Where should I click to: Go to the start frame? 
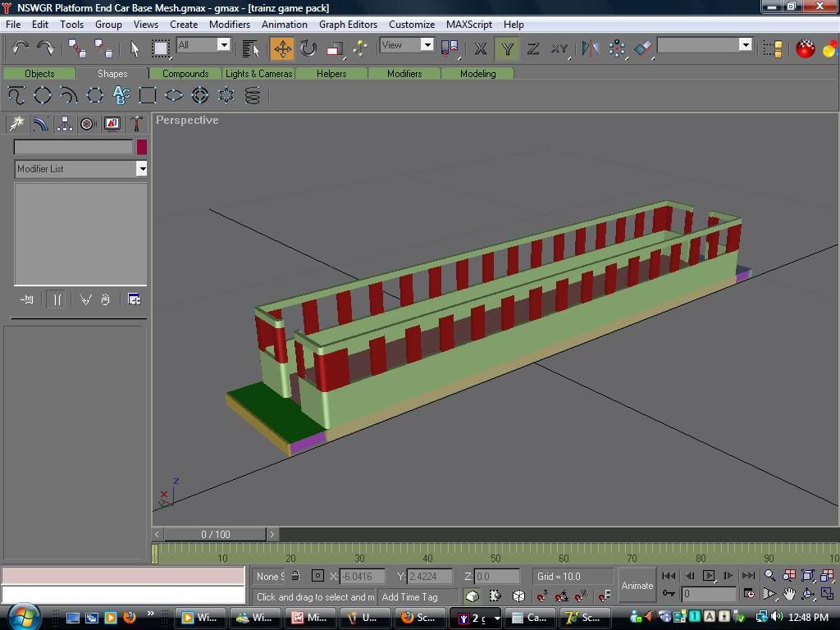pos(669,576)
